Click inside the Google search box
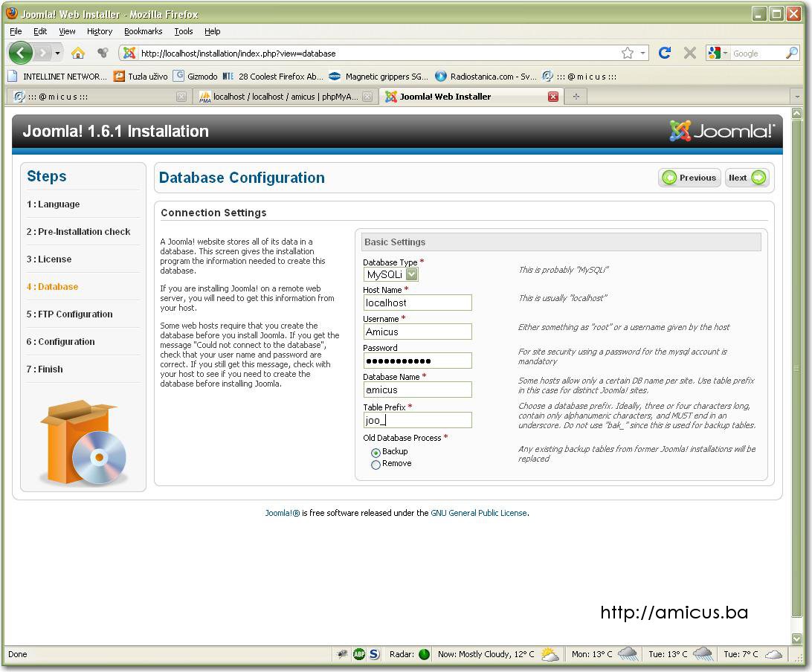This screenshot has width=812, height=672. (758, 54)
